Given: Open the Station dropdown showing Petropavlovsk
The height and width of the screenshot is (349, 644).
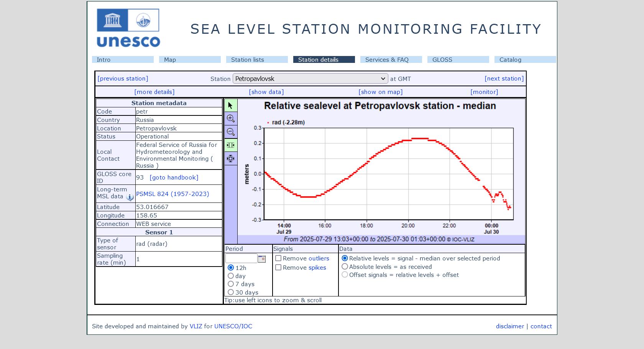Looking at the screenshot, I should point(310,79).
